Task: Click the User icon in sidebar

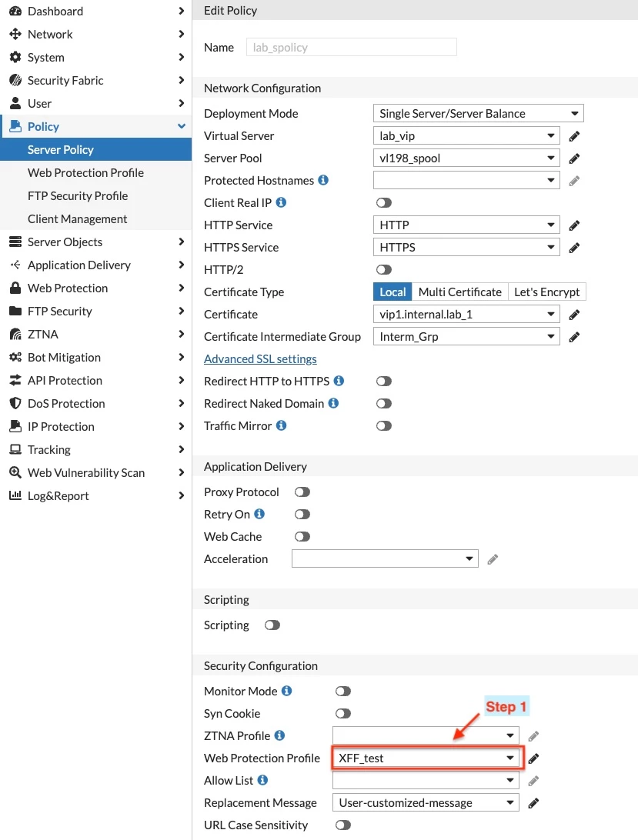Action: (15, 103)
